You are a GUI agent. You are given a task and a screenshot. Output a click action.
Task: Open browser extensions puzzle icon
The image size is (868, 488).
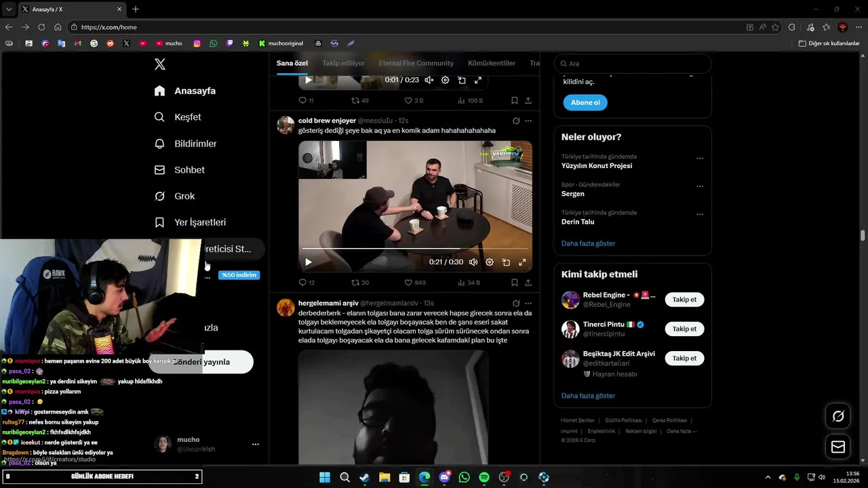tap(792, 27)
